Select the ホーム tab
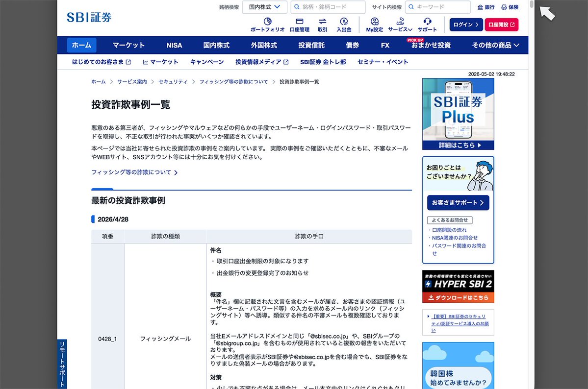Viewport: 588px width, 389px height. 82,46
